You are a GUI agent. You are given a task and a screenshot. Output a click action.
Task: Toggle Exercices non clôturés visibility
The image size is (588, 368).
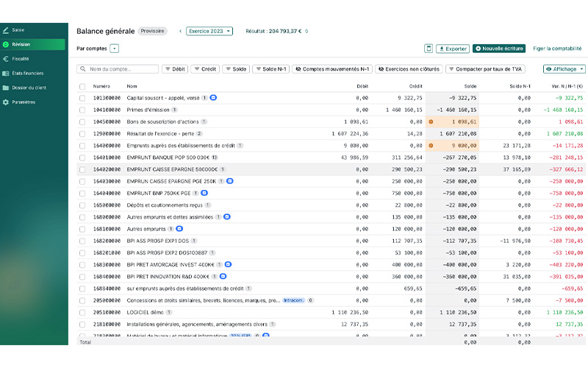tap(409, 69)
